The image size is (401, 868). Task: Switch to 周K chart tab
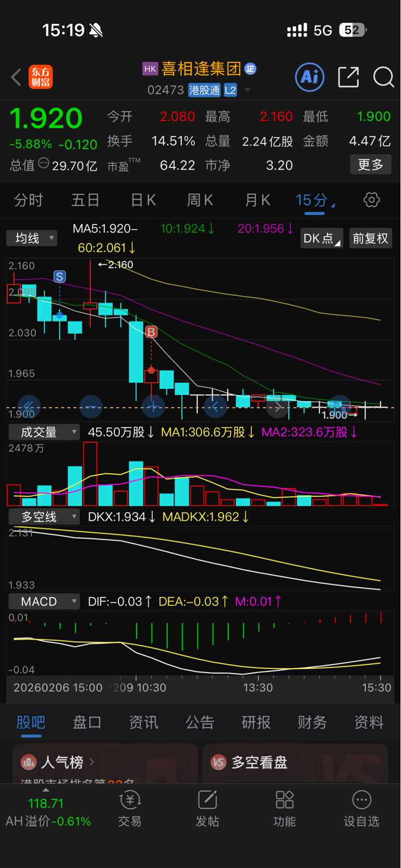point(200,200)
